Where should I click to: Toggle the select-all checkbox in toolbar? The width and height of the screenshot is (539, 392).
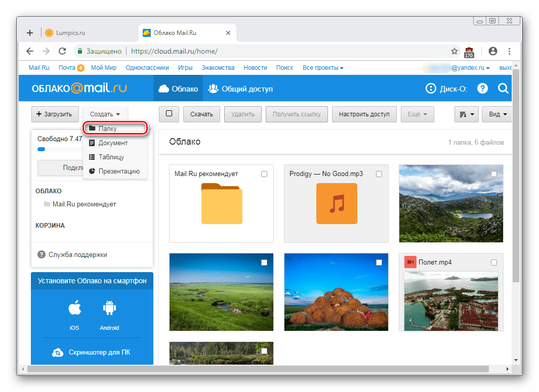tap(169, 114)
